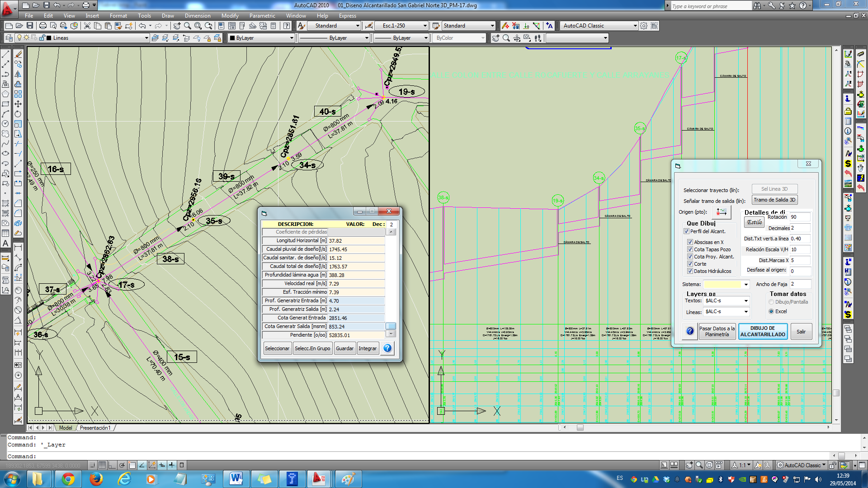Click the blue help icon beside Integrar
Viewport: 868px width, 488px height.
coord(387,348)
